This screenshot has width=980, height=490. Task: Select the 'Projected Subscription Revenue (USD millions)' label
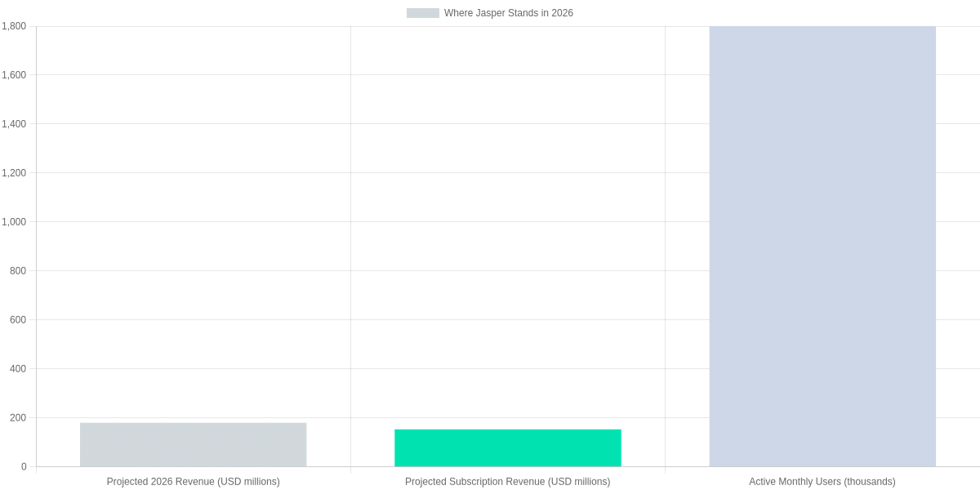tap(507, 481)
